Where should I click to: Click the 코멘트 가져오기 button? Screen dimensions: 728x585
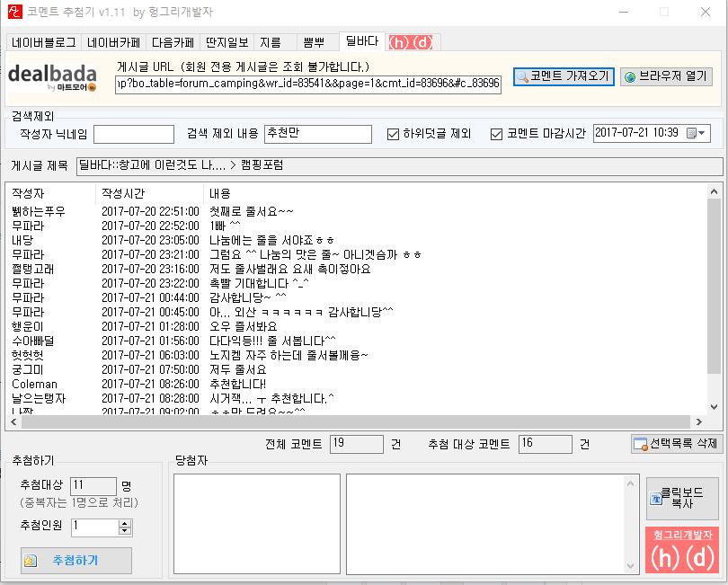tap(564, 76)
